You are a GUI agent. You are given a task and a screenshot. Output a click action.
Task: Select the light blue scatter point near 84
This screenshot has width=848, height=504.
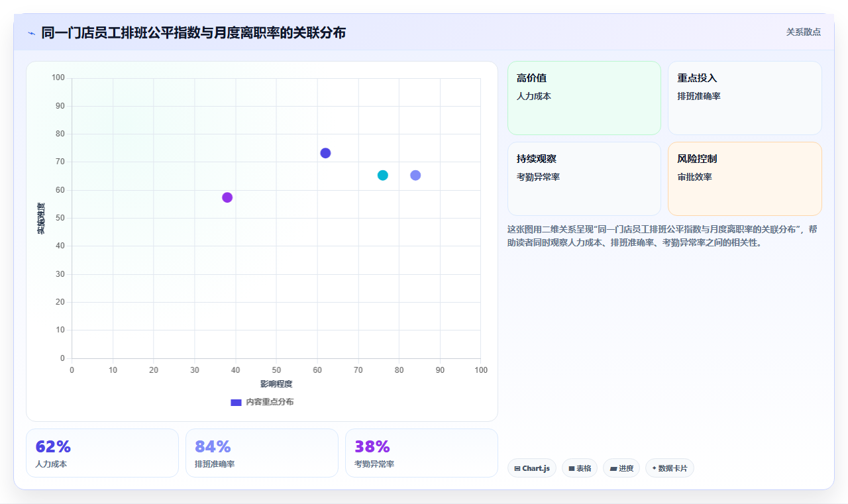[415, 176]
